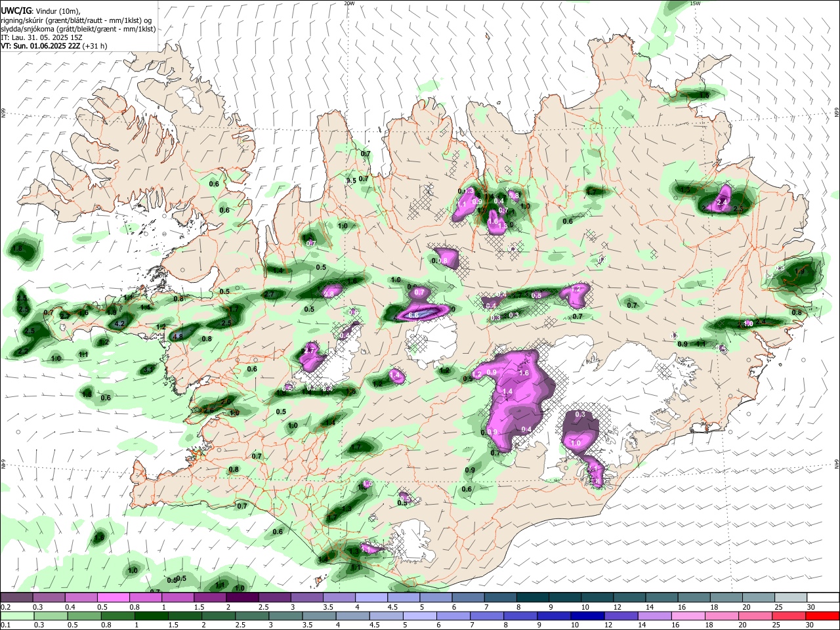Pick lavender swatch between 4 and 4.5, upper row
Image resolution: width=840 pixels, height=630 pixels.
point(371,598)
